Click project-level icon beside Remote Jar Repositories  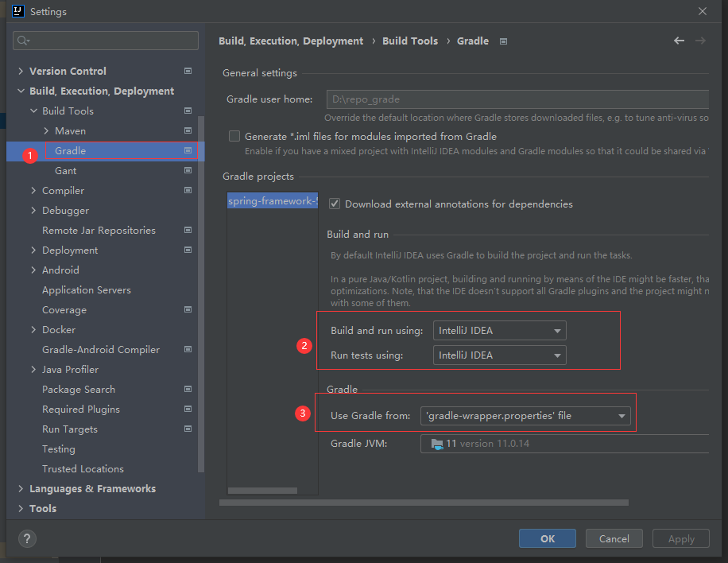[x=188, y=231]
